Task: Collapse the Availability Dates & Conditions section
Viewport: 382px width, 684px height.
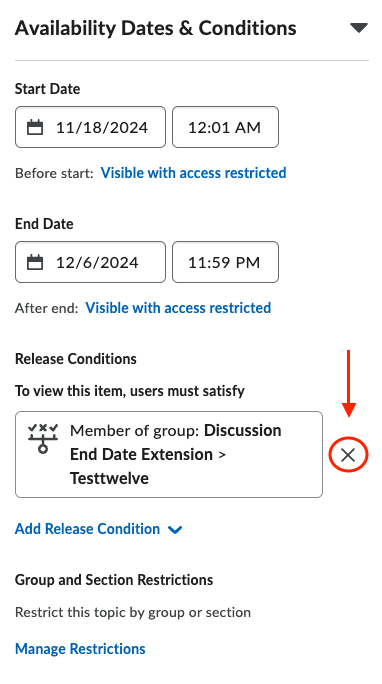Action: point(359,28)
